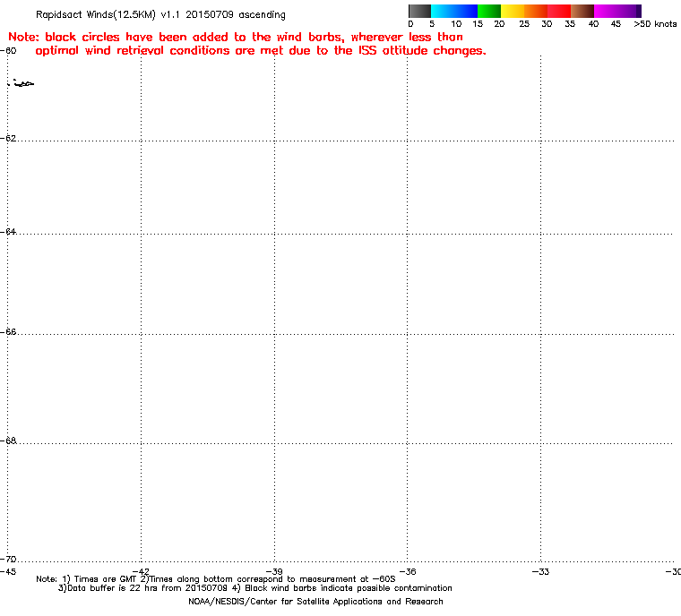The width and height of the screenshot is (681, 616).
Task: Click the '35' label under the color bar
Action: click(570, 24)
